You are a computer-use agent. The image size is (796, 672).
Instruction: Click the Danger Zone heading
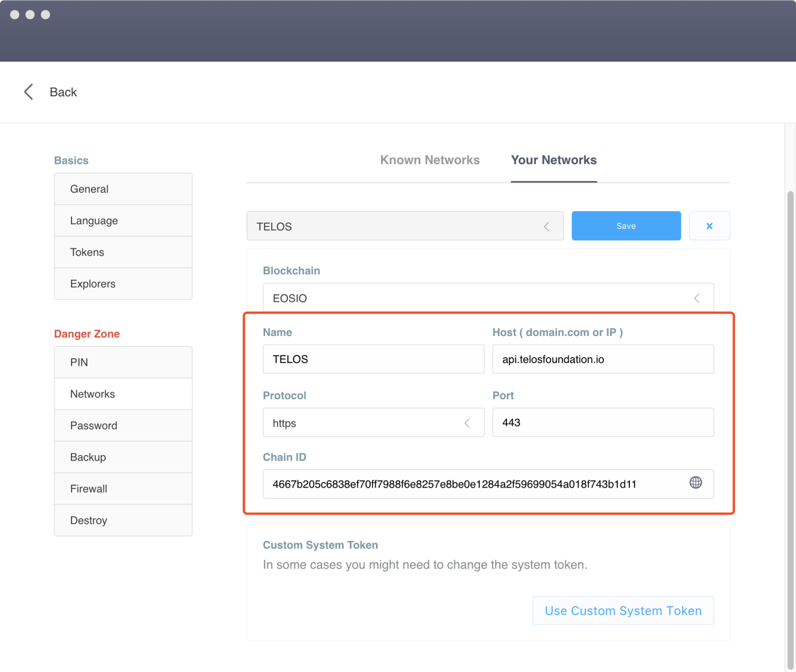pyautogui.click(x=87, y=334)
